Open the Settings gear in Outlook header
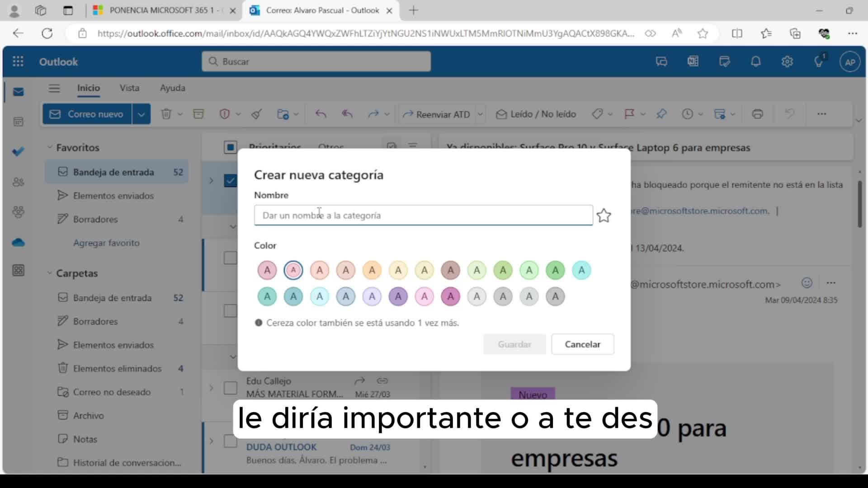The height and width of the screenshot is (488, 868). 787,61
